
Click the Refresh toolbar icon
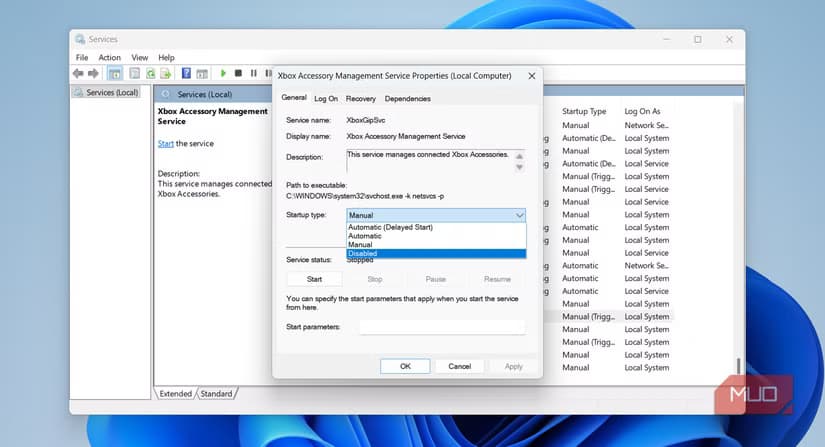tap(150, 74)
